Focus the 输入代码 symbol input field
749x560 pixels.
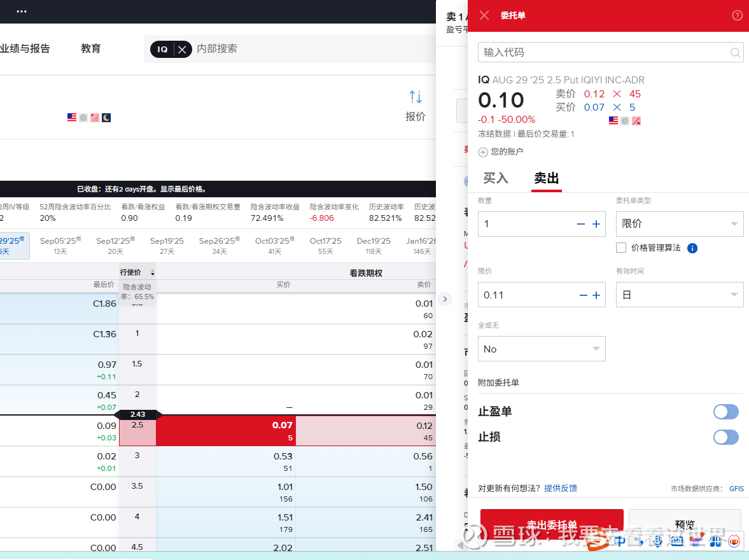click(610, 52)
